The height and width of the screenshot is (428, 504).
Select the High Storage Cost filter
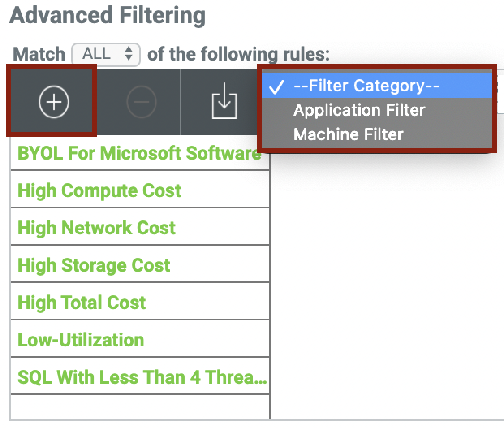pos(94,265)
